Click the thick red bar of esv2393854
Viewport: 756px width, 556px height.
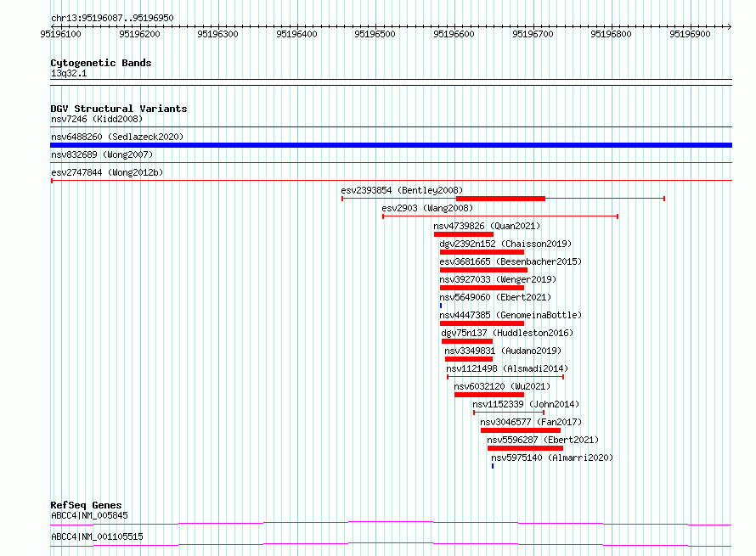[x=500, y=199]
